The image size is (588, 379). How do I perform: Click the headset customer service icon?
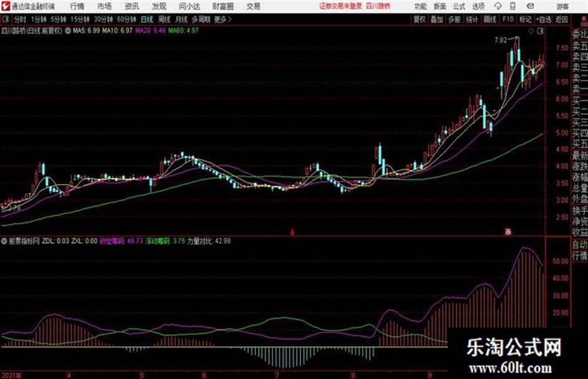(x=498, y=6)
